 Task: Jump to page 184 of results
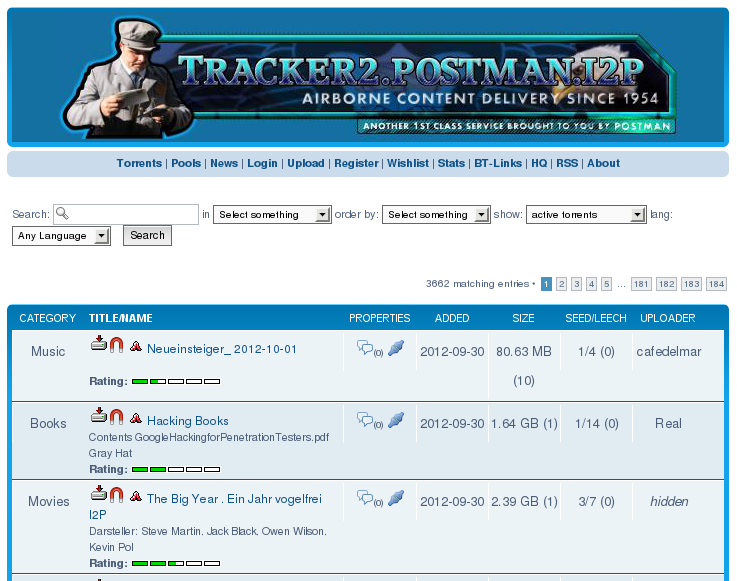point(716,284)
